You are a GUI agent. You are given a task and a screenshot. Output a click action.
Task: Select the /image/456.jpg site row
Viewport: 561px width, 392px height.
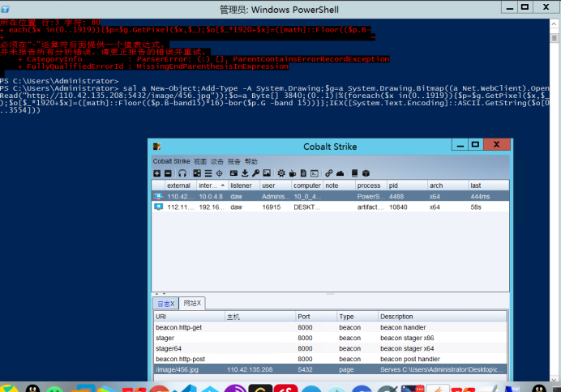[x=330, y=369]
